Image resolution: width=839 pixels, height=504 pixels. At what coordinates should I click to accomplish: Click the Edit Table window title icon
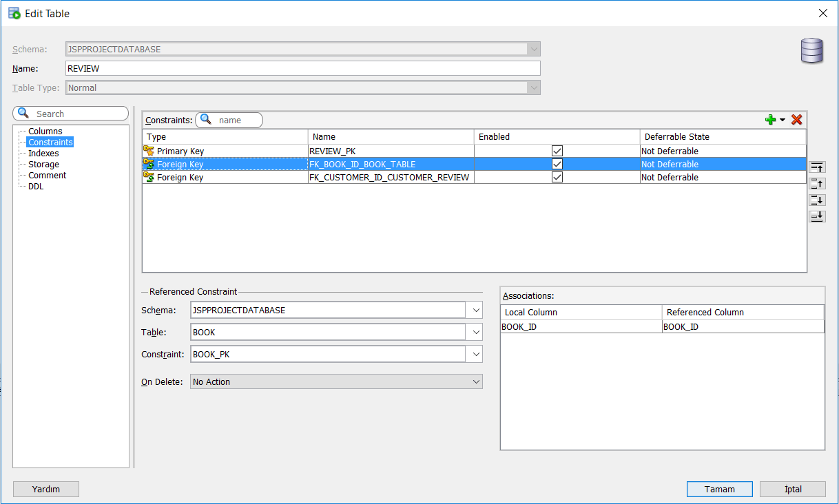pos(14,13)
